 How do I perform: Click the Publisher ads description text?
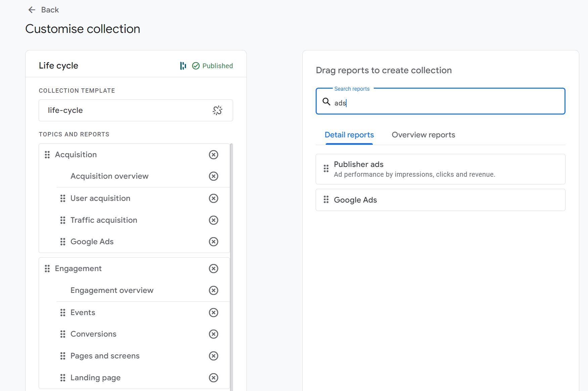tap(414, 174)
